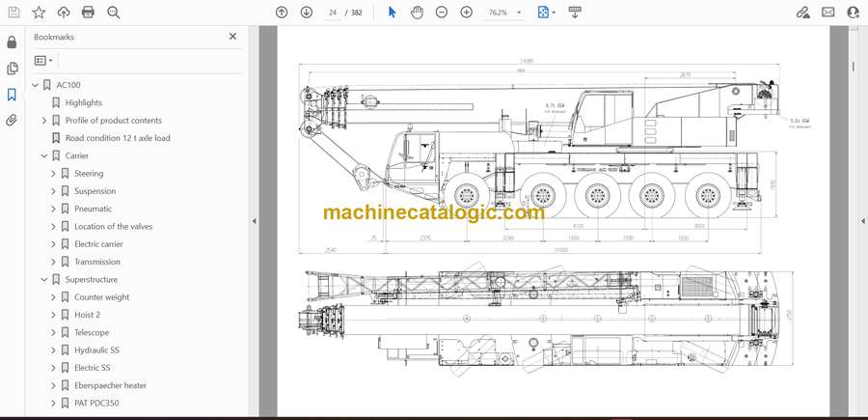Collapse the left navigation pane handle
868x420 pixels.
pyautogui.click(x=254, y=221)
